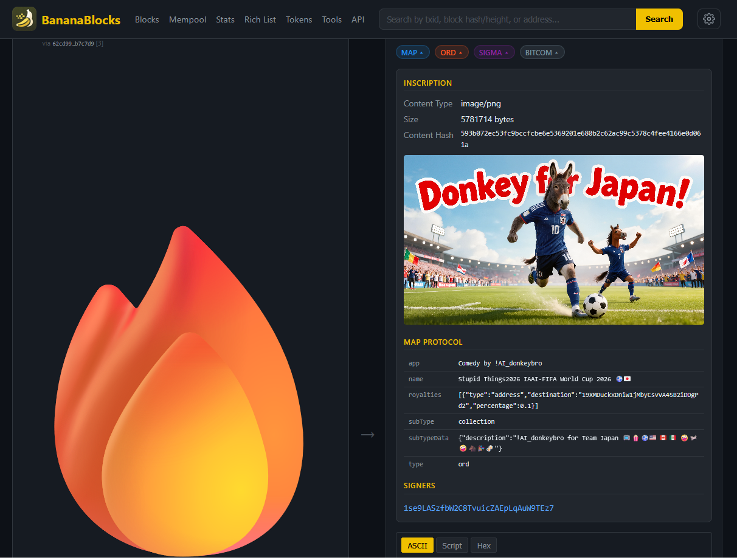This screenshot has width=737, height=560.
Task: Select the content hash value text
Action: point(580,139)
